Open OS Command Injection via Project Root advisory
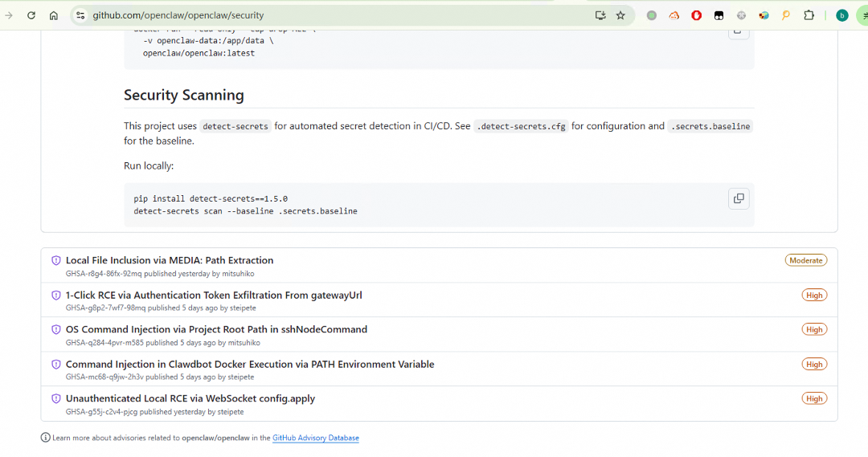Viewport: 868px width, 457px height. (x=216, y=329)
